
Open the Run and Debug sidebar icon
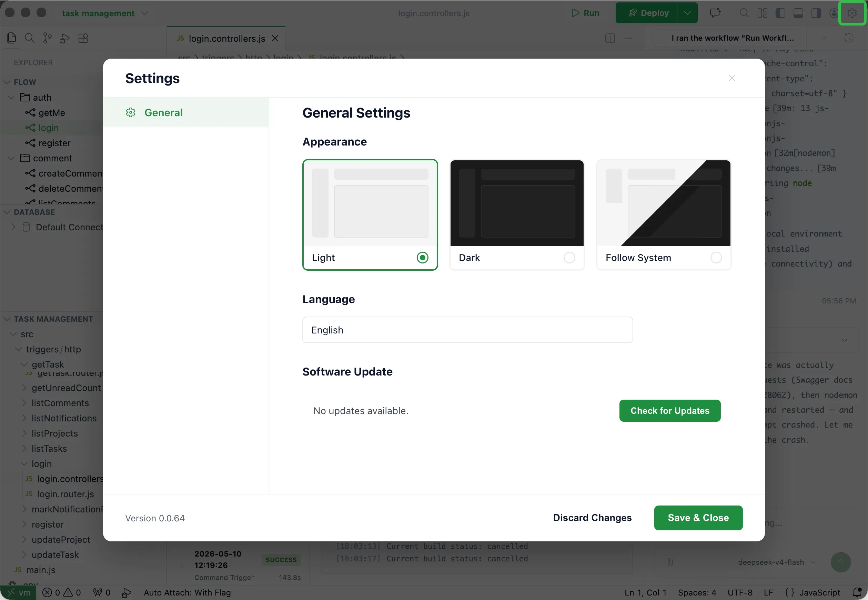coord(65,38)
